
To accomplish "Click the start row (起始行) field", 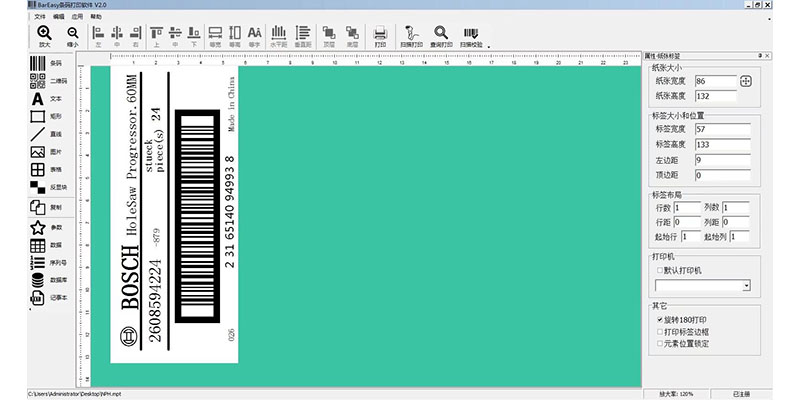I will point(691,237).
